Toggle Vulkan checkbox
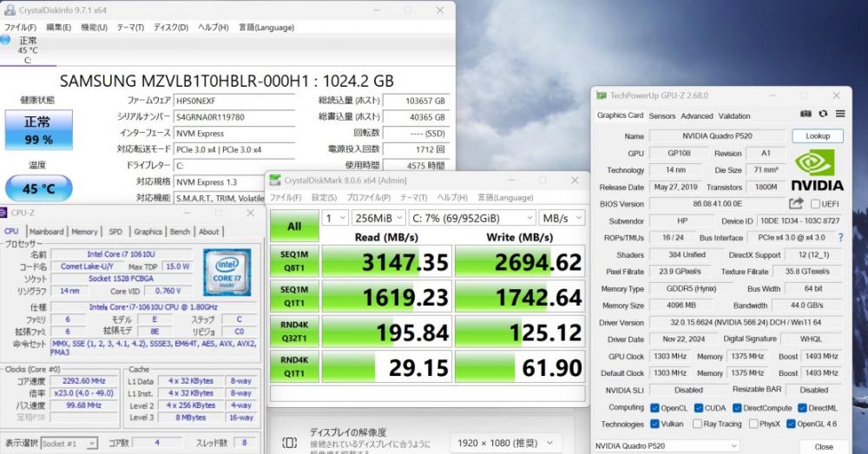868x454 pixels. coord(654,424)
